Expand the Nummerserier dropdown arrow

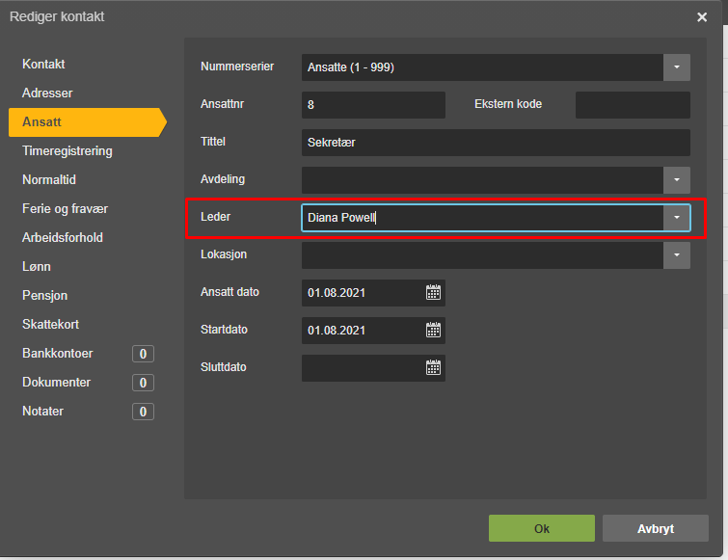[x=677, y=67]
